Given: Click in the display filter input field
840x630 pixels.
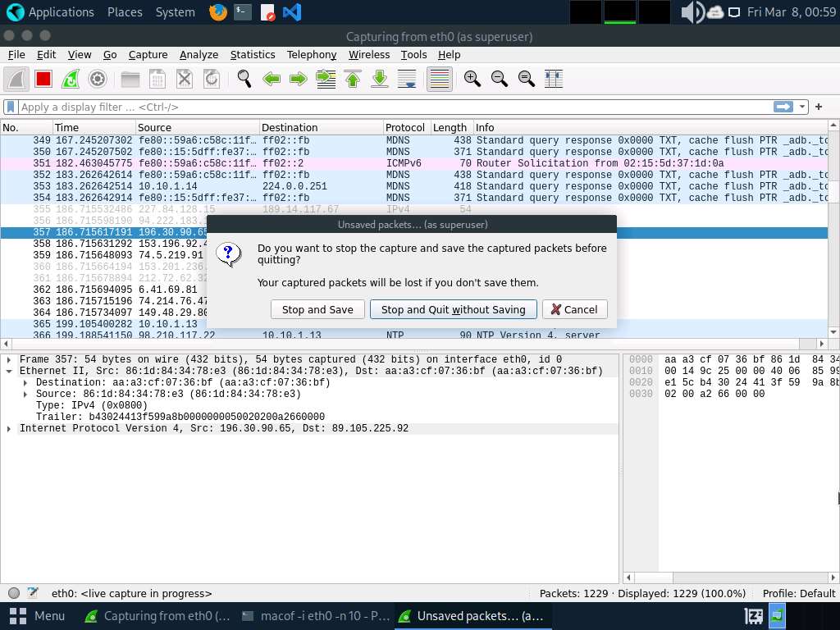Looking at the screenshot, I should pos(395,107).
